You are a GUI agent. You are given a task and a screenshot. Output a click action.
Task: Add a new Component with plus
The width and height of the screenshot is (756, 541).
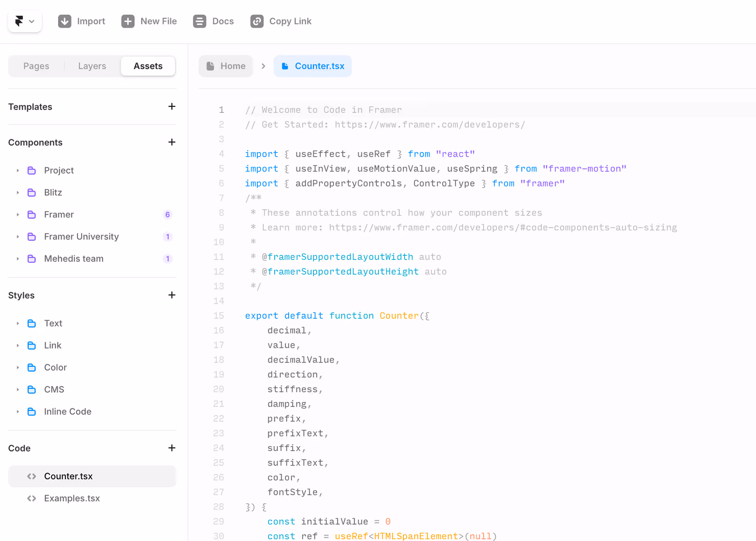[x=172, y=142]
